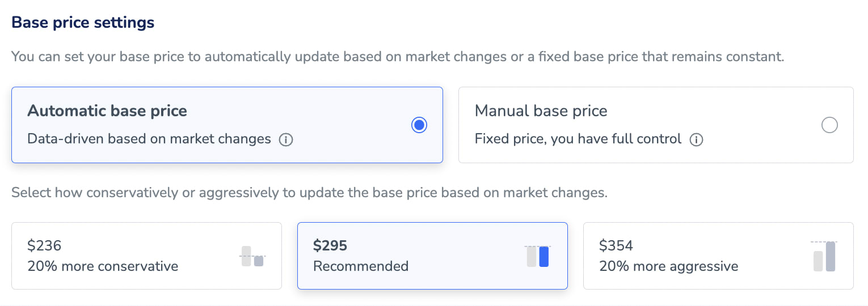Click the 20% more conservative label
This screenshot has height=306, width=868.
point(103,266)
